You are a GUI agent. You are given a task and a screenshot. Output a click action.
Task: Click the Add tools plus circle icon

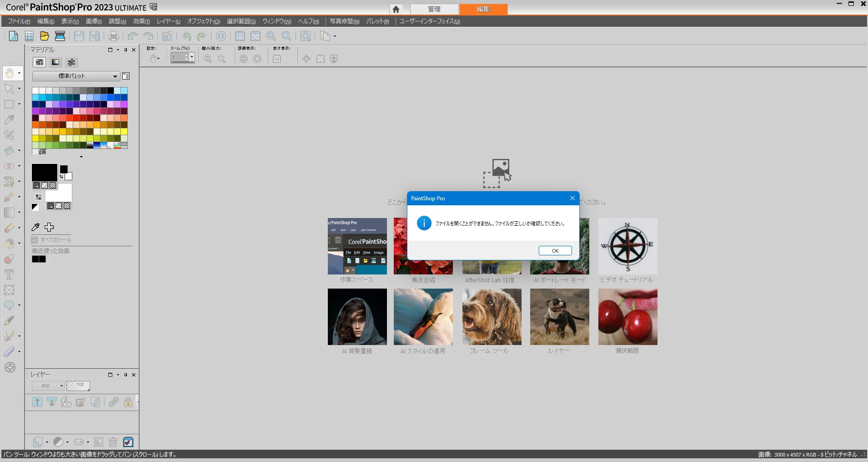point(10,367)
